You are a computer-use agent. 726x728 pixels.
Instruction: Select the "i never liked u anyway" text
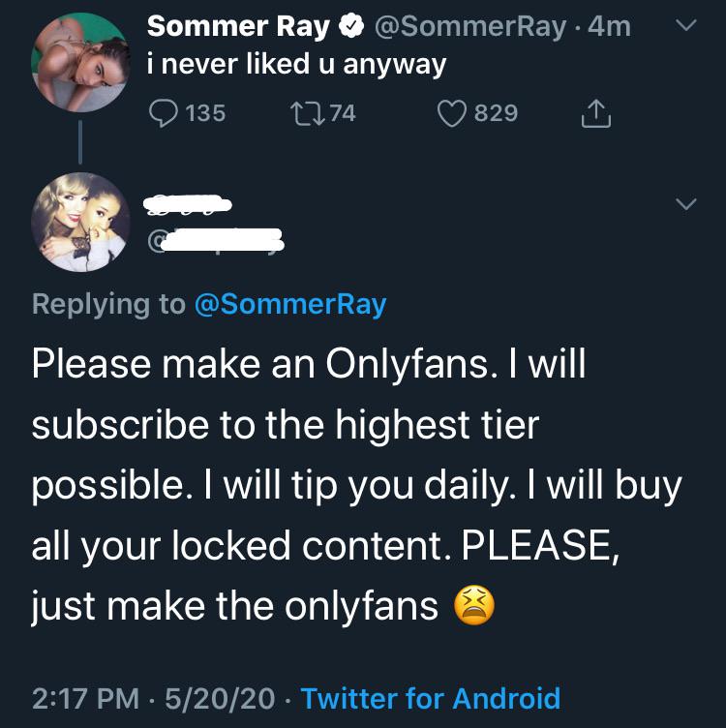[x=296, y=66]
